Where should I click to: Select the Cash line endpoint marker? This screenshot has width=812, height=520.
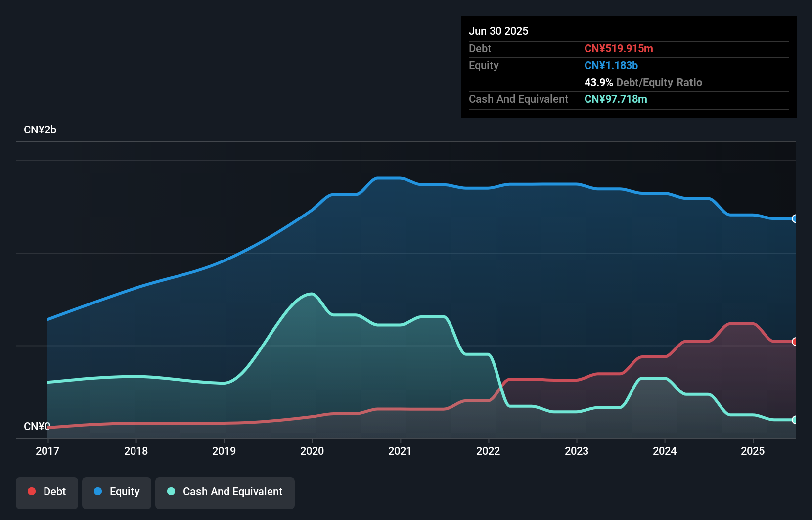795,421
